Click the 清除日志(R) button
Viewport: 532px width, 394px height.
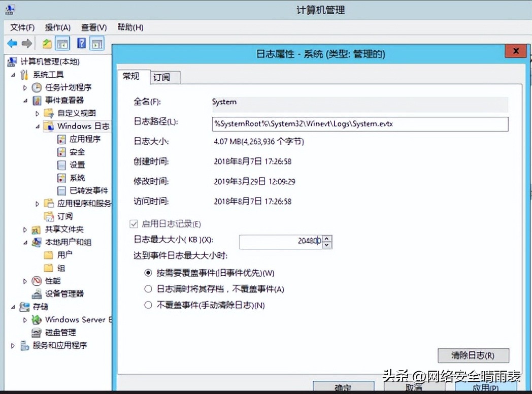474,355
